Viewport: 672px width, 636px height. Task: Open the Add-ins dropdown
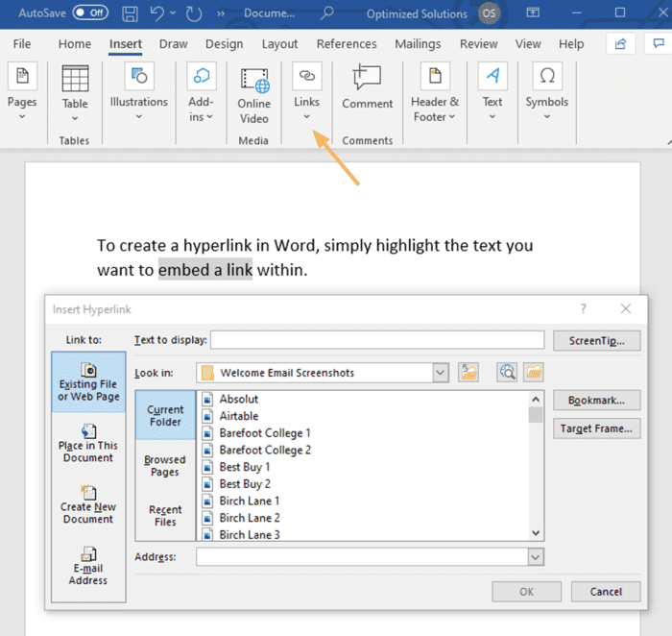point(201,92)
